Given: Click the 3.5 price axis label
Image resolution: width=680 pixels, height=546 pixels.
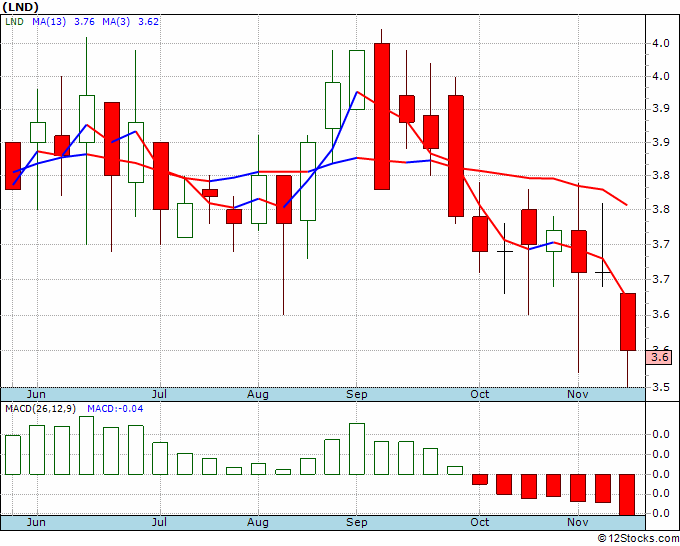Looking at the screenshot, I should (x=660, y=387).
